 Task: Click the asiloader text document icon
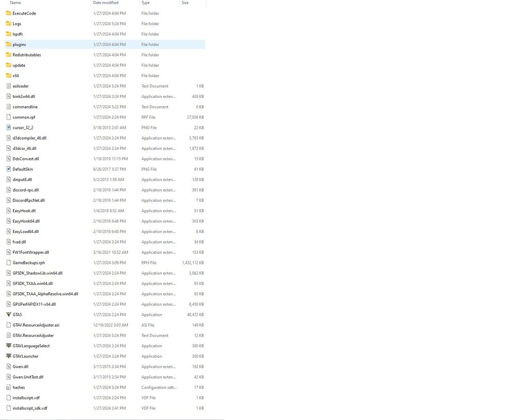click(9, 86)
